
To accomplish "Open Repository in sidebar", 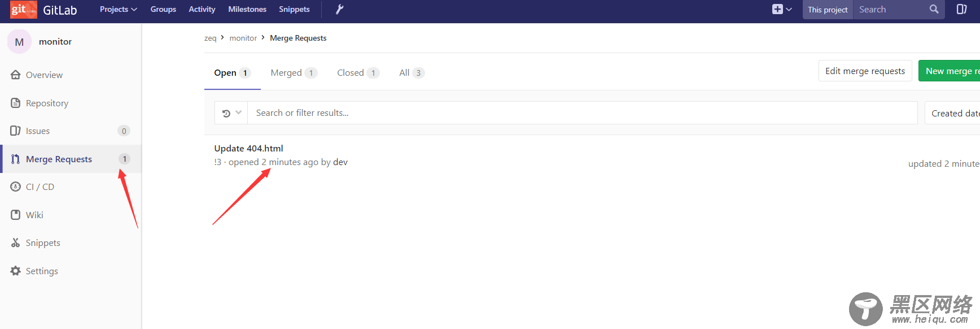I will point(47,103).
